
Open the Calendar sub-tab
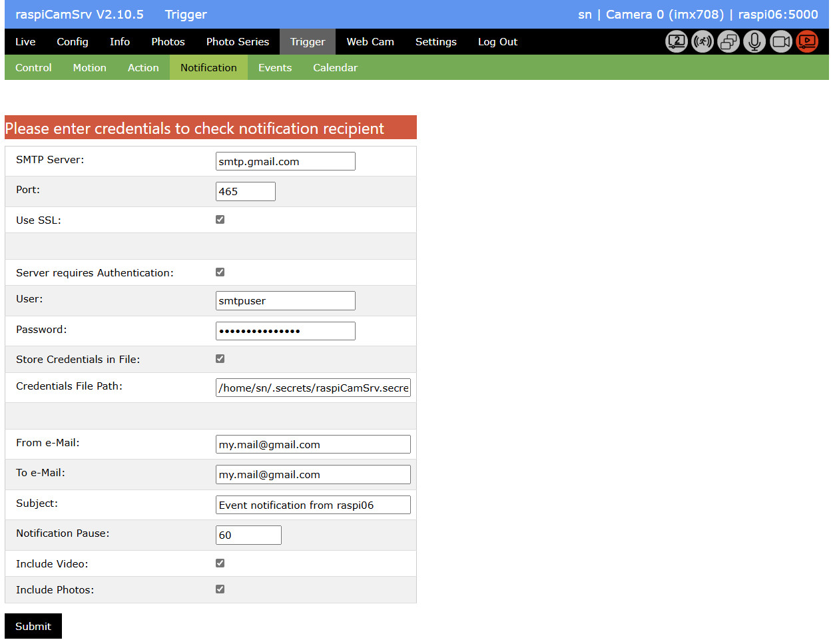[335, 68]
